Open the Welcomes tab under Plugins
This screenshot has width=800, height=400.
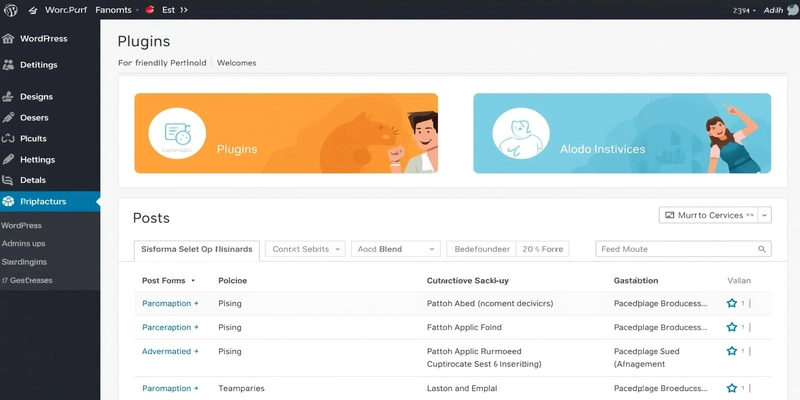point(236,63)
